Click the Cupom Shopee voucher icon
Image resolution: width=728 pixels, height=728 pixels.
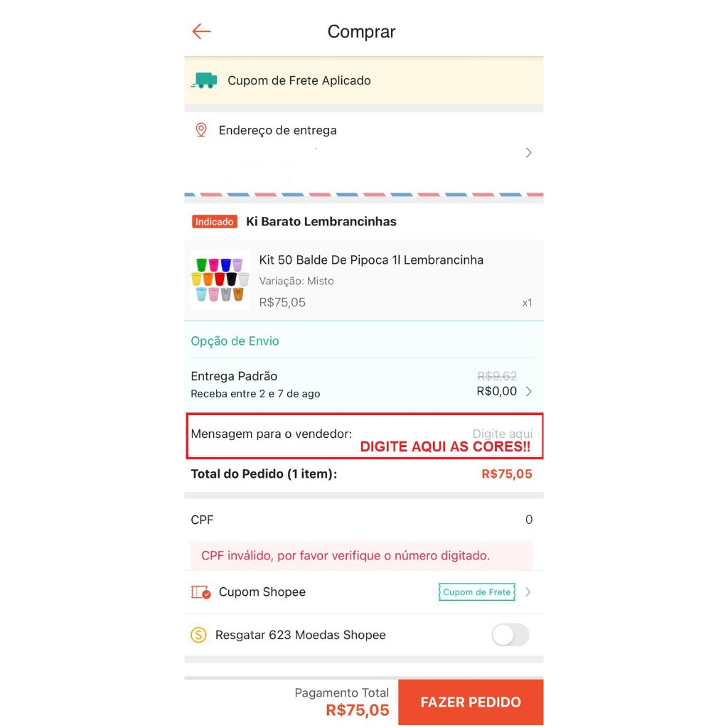point(201,592)
